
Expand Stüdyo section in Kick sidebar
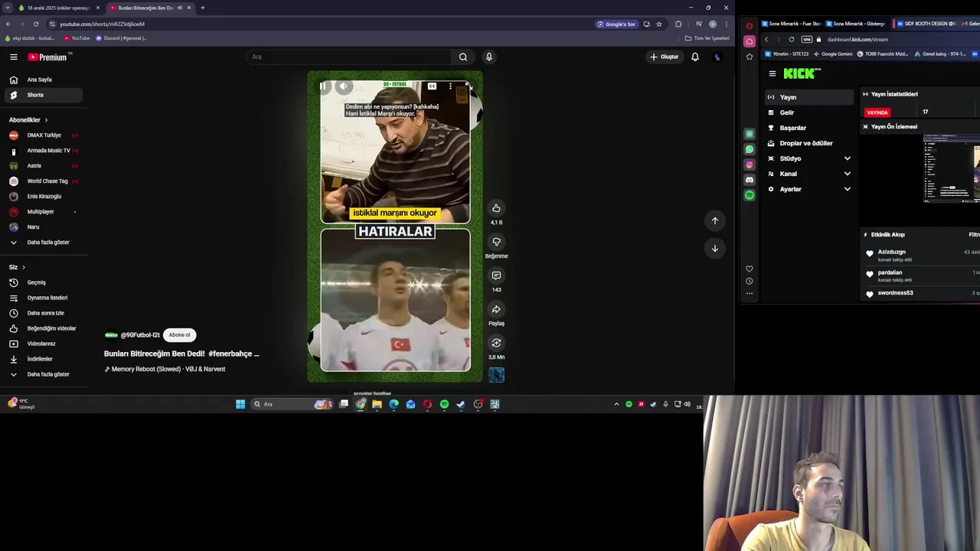847,158
